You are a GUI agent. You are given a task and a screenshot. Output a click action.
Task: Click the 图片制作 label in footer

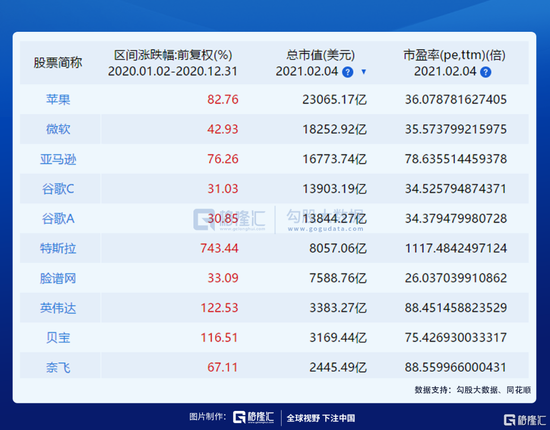click(x=208, y=417)
